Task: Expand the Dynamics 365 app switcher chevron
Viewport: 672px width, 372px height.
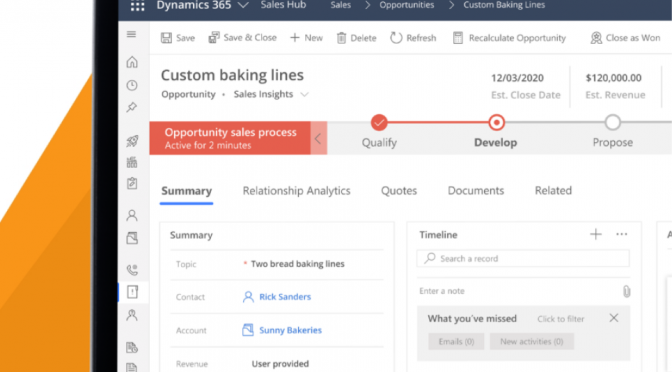Action: click(243, 6)
